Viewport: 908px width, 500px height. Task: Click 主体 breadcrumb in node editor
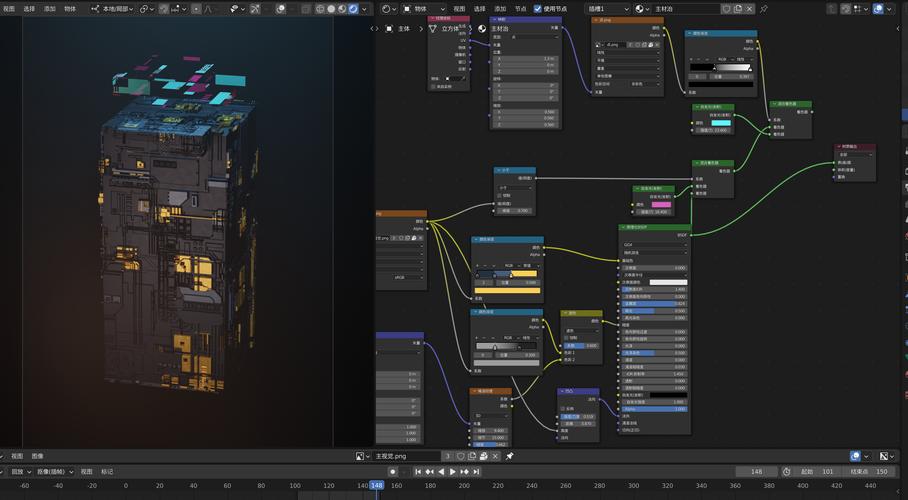(x=404, y=28)
